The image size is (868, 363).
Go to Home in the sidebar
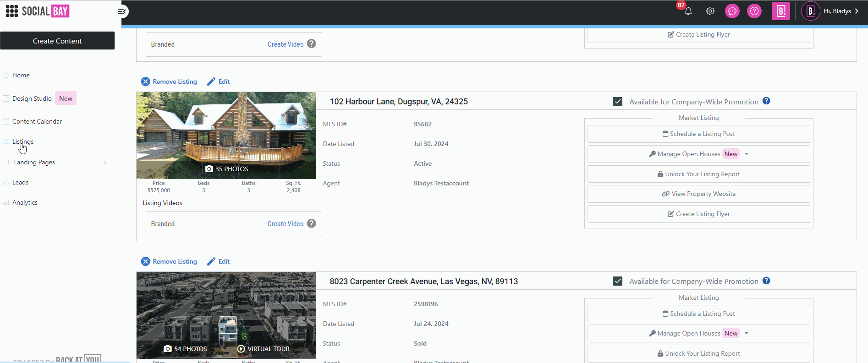click(x=21, y=75)
